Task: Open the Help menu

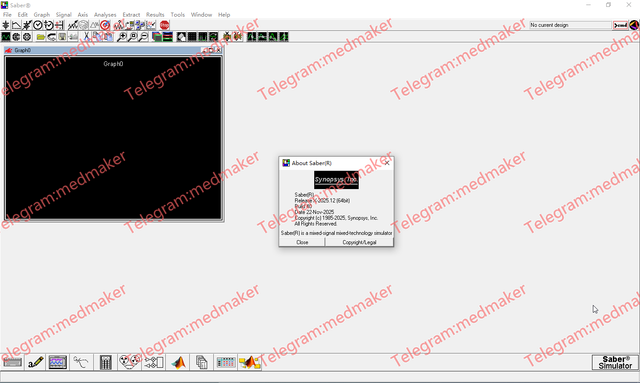Action: pos(224,15)
